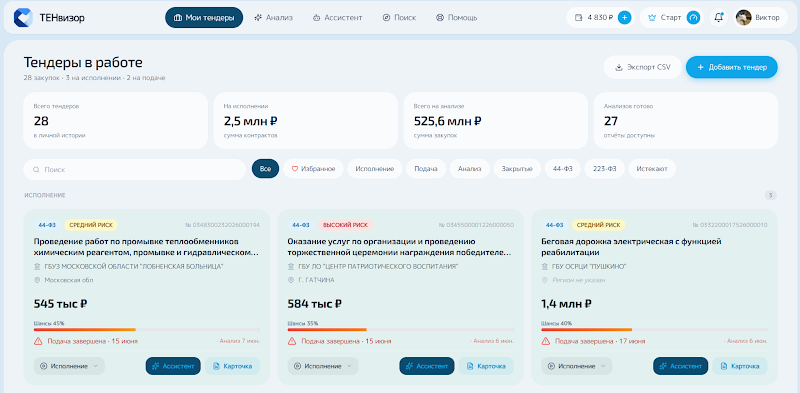This screenshot has height=393, width=800.
Task: Click tender number 0348300232026000194
Action: (x=222, y=225)
